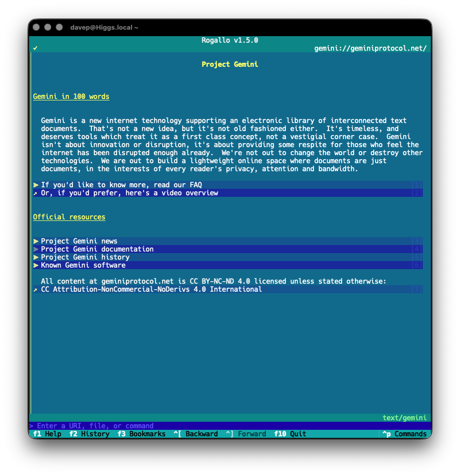Image resolution: width=460 pixels, height=476 pixels.
Task: Open the Commands palette footer item
Action: click(x=404, y=434)
